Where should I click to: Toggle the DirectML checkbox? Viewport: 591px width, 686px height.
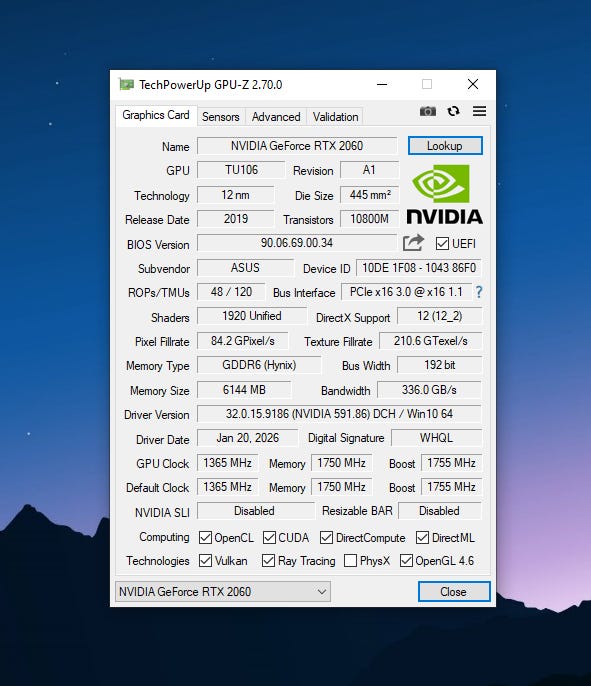point(422,538)
